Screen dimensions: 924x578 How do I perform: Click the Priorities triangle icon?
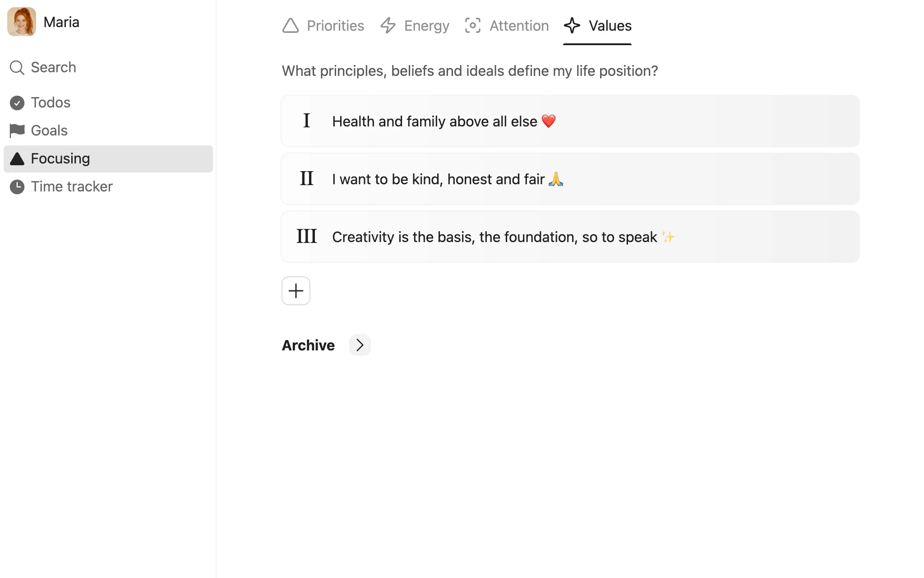tap(291, 26)
